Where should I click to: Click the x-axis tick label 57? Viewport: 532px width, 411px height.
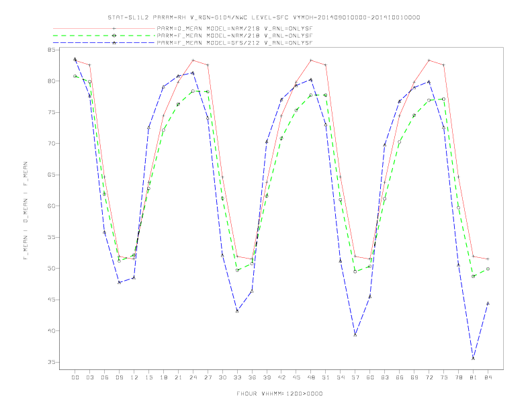pyautogui.click(x=355, y=377)
